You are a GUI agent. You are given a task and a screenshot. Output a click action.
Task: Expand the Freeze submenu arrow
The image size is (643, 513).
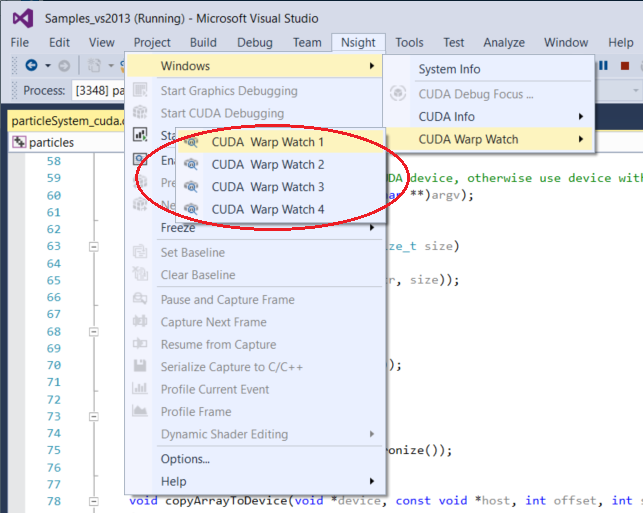(x=372, y=227)
